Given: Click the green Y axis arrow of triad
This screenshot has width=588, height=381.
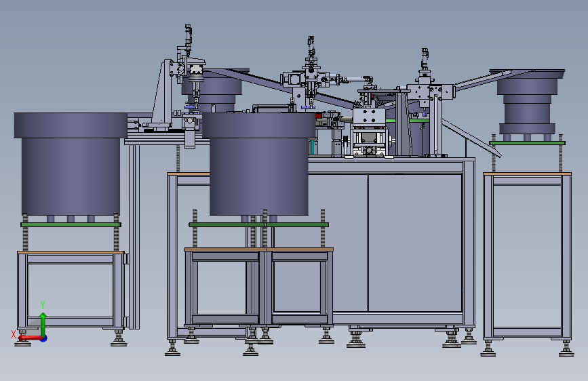Looking at the screenshot, I should click(x=43, y=324).
